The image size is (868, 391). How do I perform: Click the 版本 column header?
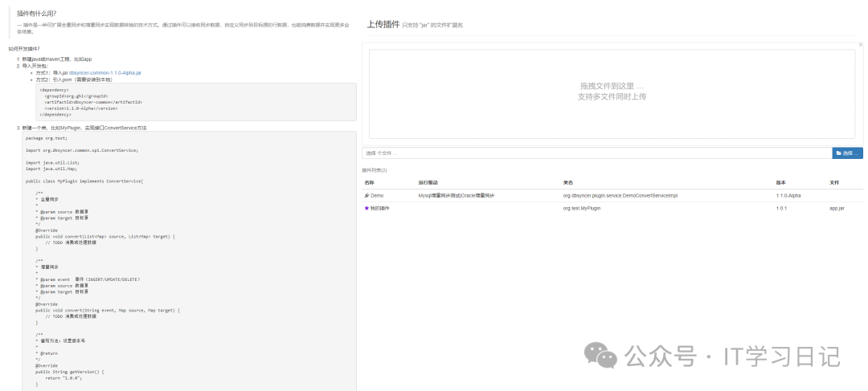tap(780, 182)
